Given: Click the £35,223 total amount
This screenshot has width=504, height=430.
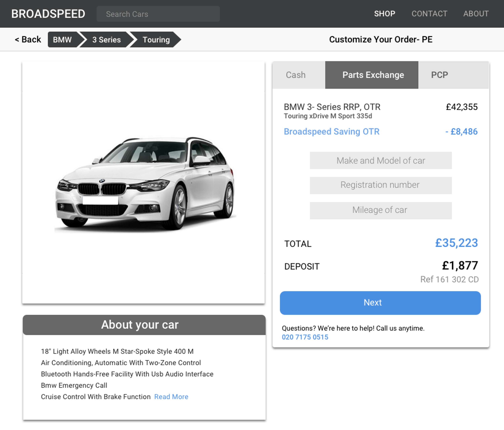Looking at the screenshot, I should [x=456, y=243].
